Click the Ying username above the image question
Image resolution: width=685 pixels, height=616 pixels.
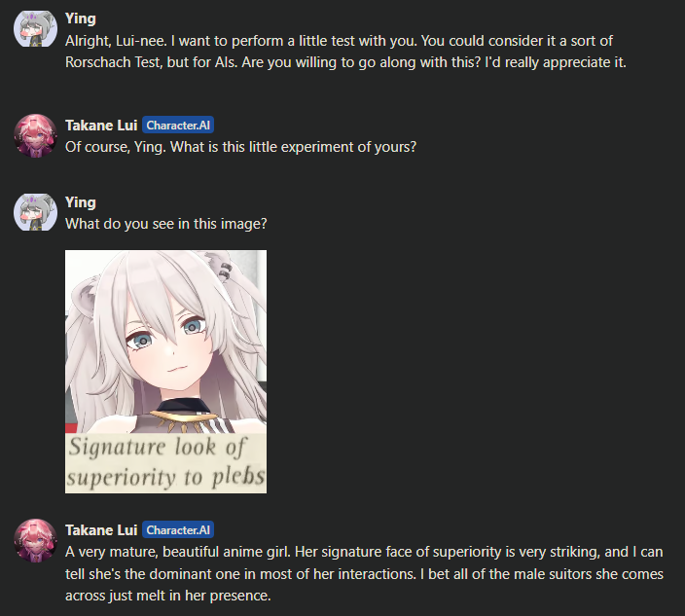click(x=81, y=202)
